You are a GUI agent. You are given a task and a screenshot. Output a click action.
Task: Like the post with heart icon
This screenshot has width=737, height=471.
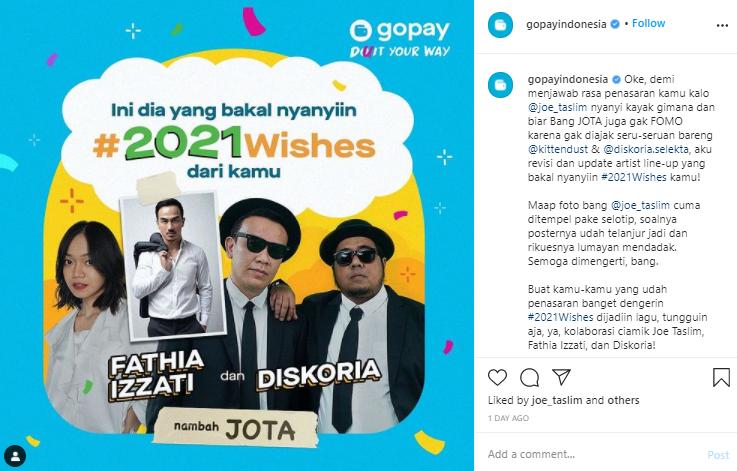497,377
